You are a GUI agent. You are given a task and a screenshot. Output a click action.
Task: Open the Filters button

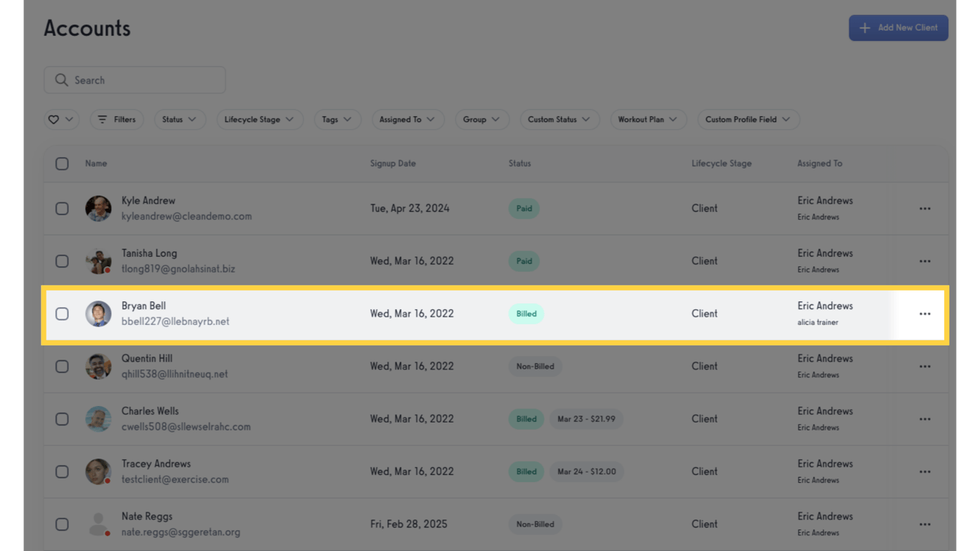coord(117,120)
